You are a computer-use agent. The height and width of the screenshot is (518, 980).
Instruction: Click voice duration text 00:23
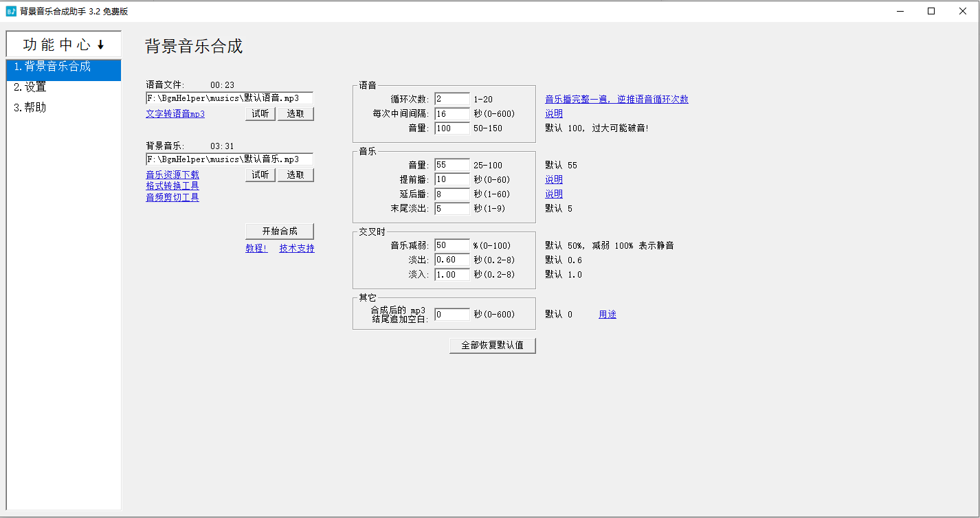point(222,85)
